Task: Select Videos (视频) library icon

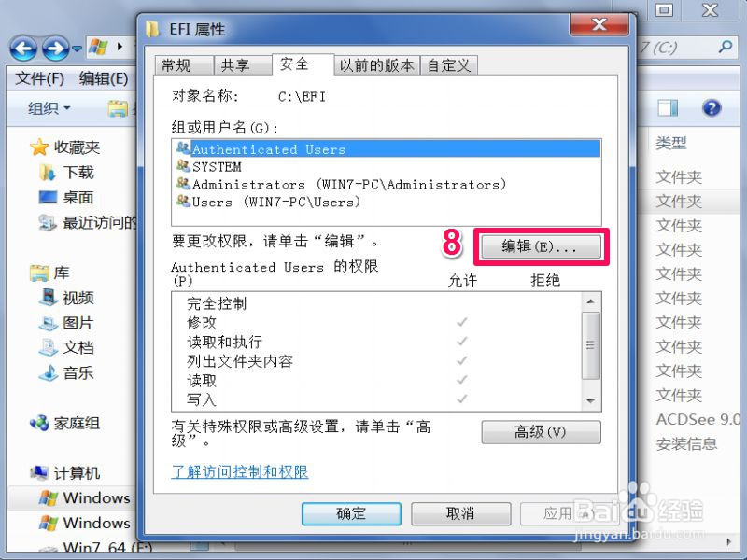Action: [49, 298]
